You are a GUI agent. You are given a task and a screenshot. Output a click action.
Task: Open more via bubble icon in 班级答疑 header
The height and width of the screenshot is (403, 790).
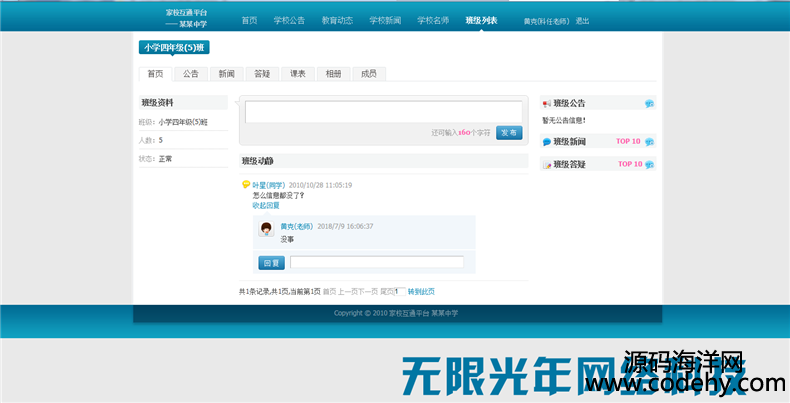pos(649,165)
